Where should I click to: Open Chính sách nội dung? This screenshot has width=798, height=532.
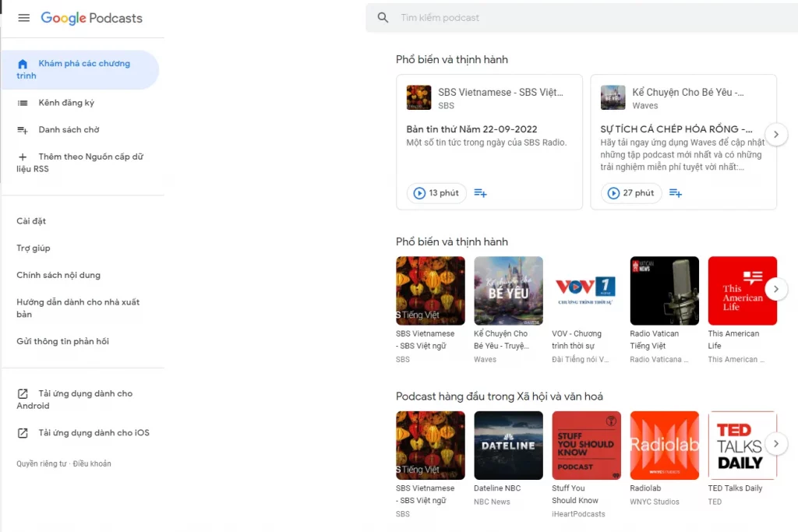[58, 275]
